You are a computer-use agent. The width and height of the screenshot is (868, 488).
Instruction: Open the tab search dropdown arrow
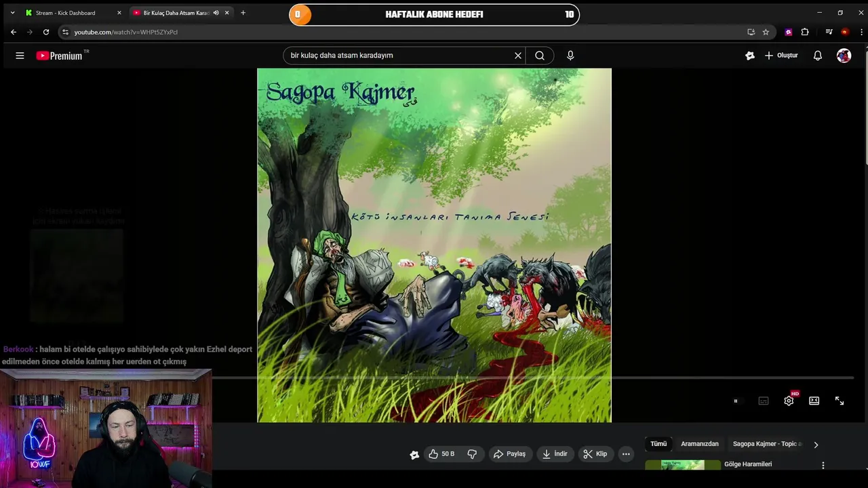pos(12,13)
